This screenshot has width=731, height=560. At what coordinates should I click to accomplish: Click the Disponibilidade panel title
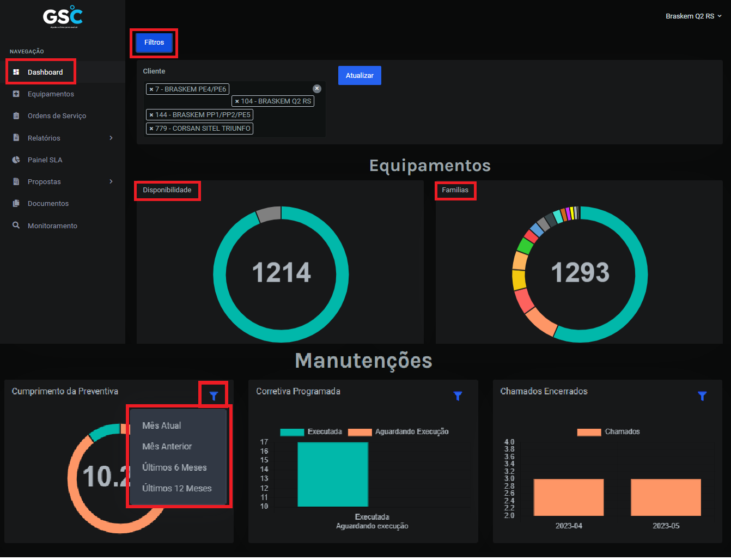[x=167, y=190]
